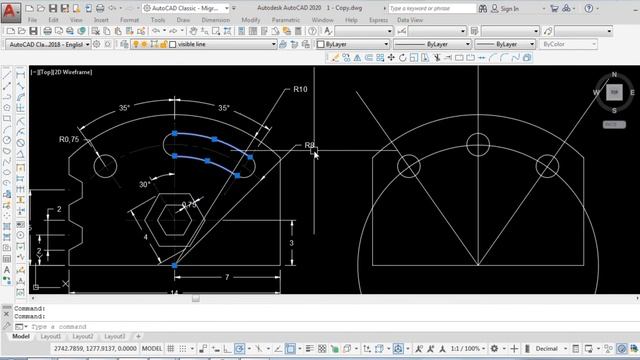640x360 pixels.
Task: Select the Circle tool in the Draw toolbar
Action: coord(7,140)
